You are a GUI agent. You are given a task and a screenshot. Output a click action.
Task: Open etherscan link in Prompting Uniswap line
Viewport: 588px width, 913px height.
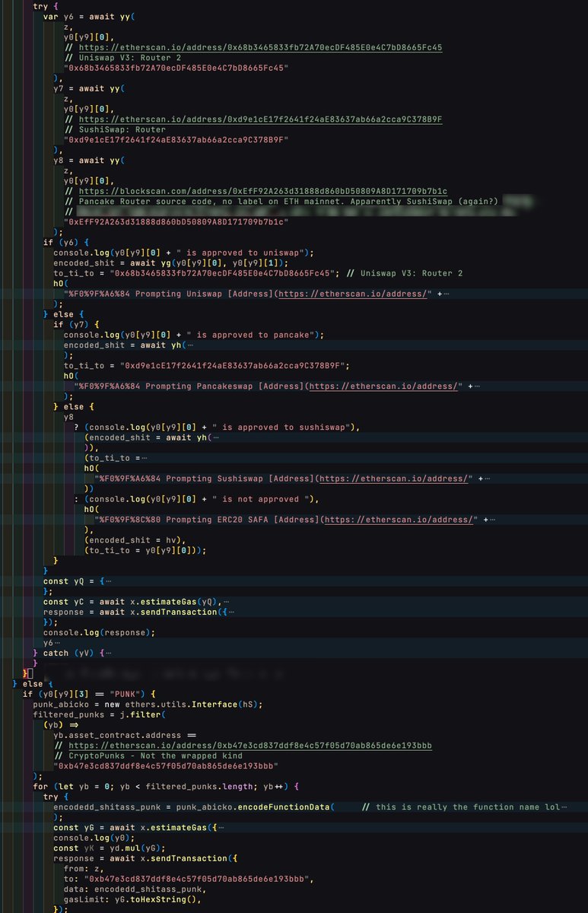351,294
